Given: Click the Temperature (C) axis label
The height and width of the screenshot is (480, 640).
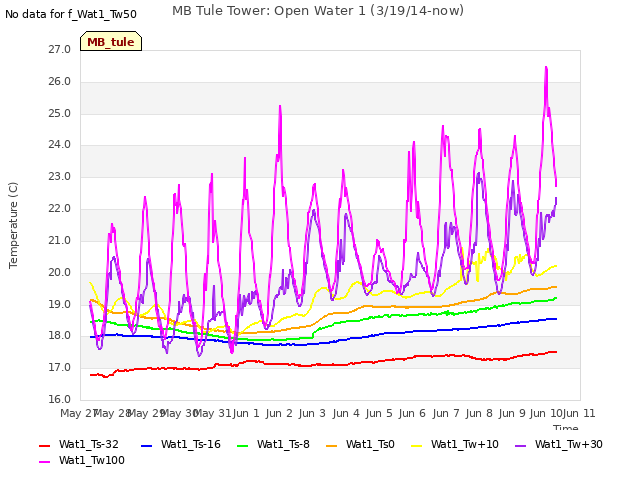Looking at the screenshot, I should point(13,225).
